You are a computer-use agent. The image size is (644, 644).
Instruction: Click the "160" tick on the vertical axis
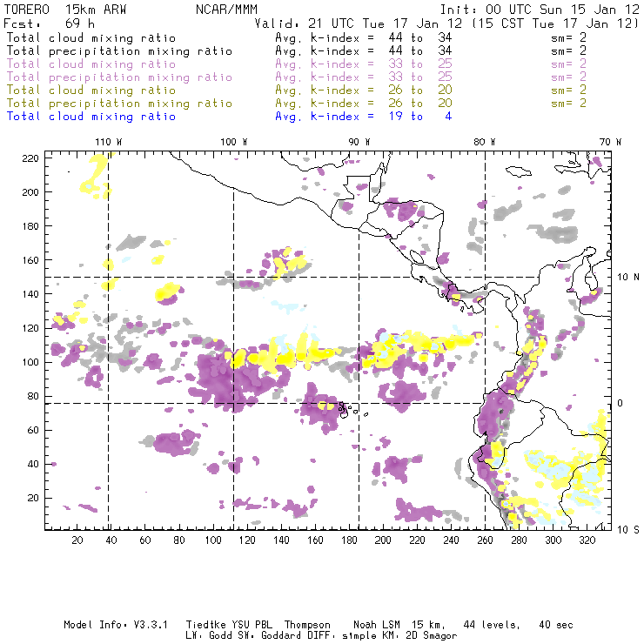[30, 260]
